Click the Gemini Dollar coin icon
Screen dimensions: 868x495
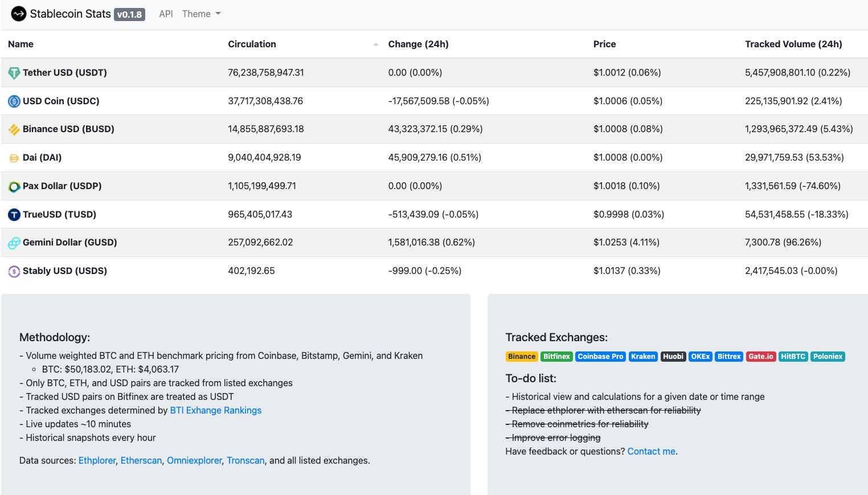tap(14, 243)
